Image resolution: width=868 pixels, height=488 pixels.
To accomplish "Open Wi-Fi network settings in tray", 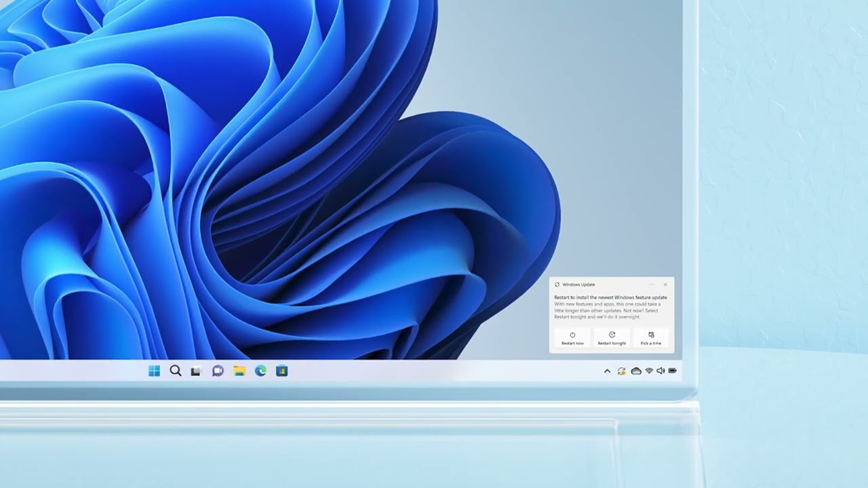I will pos(649,371).
